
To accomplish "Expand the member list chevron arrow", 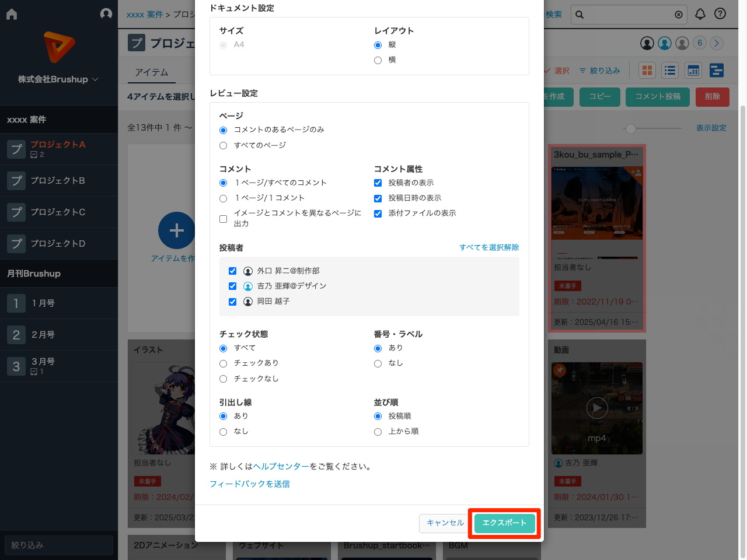I will point(717,43).
